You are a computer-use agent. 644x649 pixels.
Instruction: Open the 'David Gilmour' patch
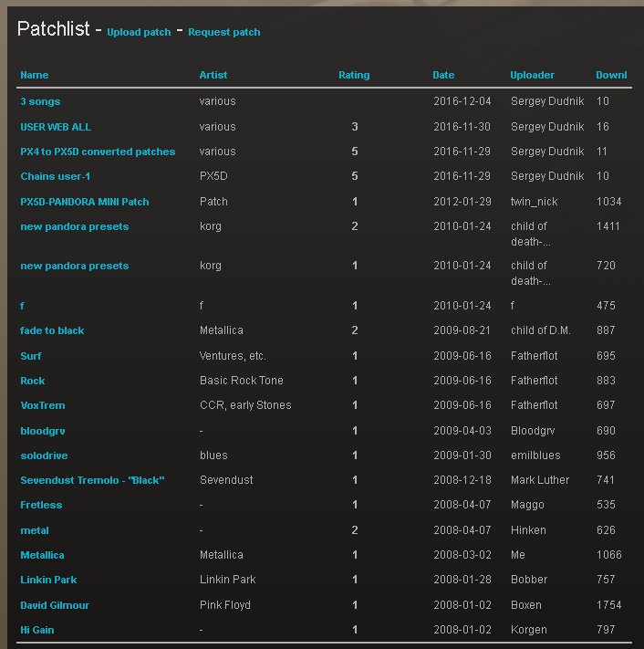pos(55,605)
